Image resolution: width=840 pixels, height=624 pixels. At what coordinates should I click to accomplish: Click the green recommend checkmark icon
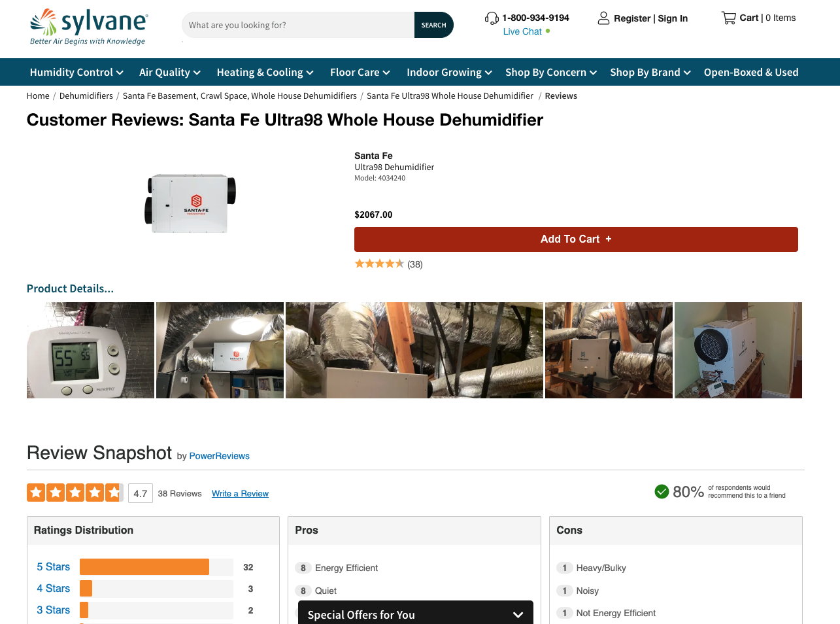pyautogui.click(x=662, y=491)
